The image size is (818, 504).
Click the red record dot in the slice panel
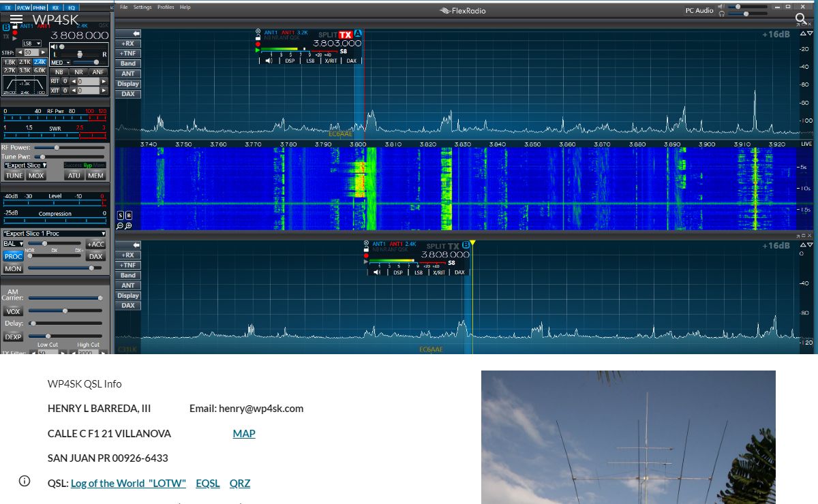tap(15, 32)
